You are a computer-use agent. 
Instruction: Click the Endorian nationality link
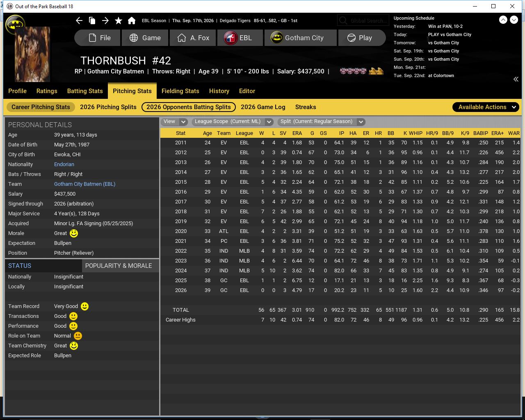[64, 164]
